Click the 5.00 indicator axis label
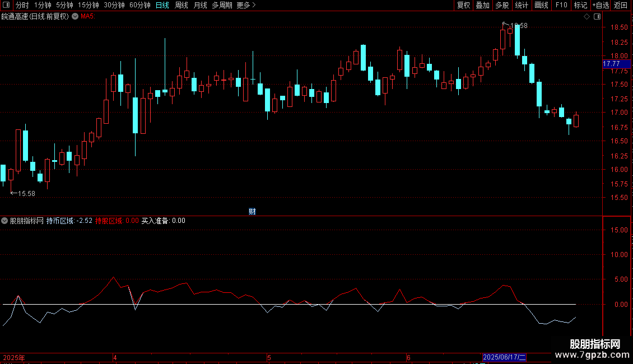Viewport: 633px width, 364px height. click(621, 279)
